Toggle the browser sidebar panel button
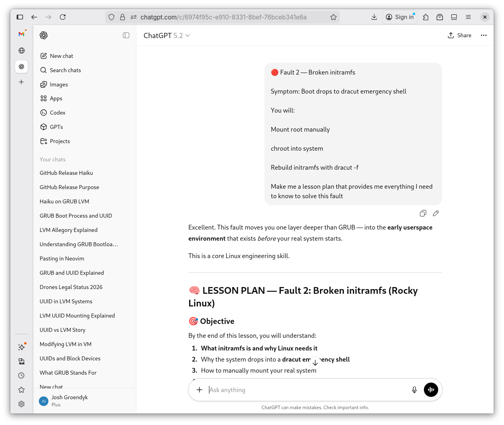 [x=20, y=17]
